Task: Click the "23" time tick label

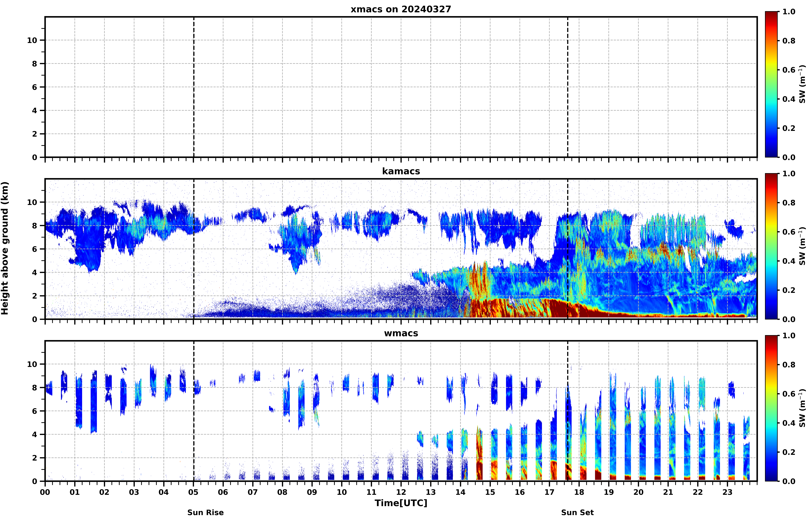Action: [728, 492]
